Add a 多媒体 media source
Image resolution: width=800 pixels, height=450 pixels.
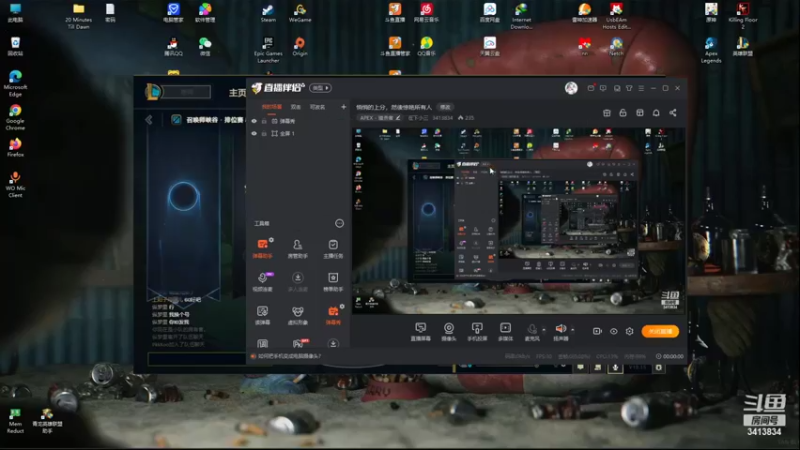[505, 332]
